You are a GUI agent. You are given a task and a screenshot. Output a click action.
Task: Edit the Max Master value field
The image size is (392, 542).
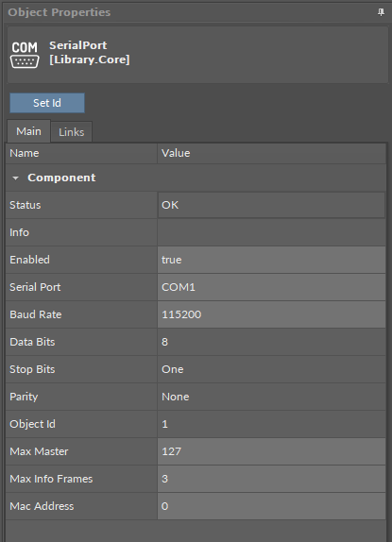(271, 451)
